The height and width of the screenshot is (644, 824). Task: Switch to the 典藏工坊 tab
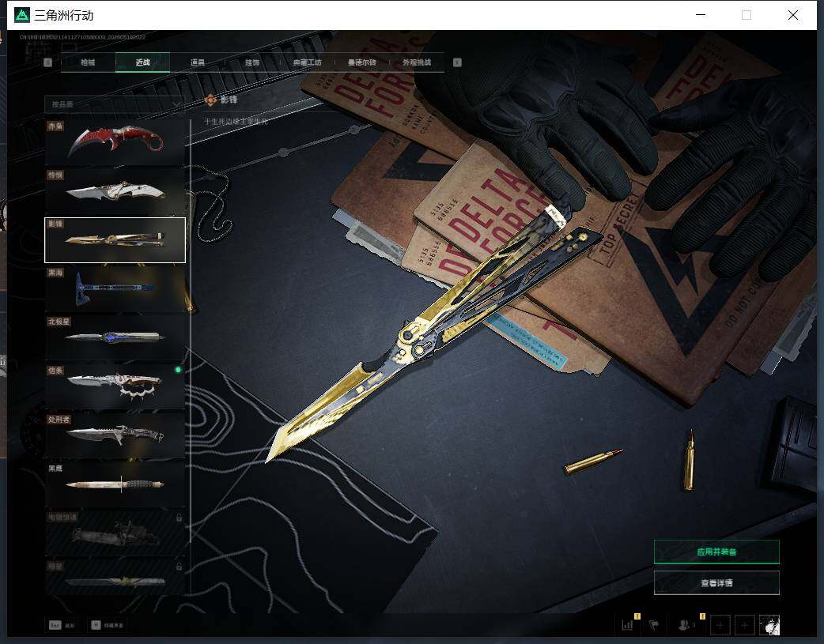[x=307, y=62]
